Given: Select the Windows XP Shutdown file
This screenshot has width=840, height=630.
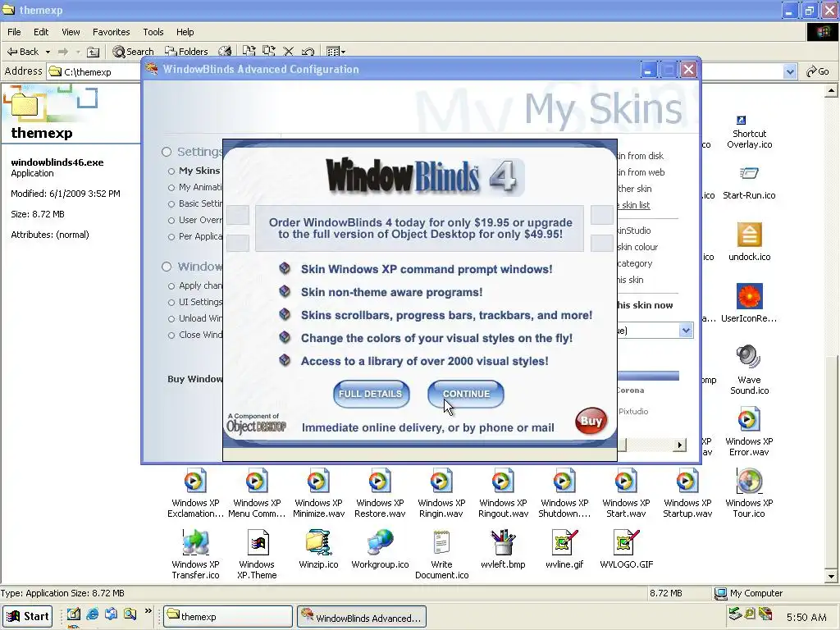Looking at the screenshot, I should click(x=564, y=493).
